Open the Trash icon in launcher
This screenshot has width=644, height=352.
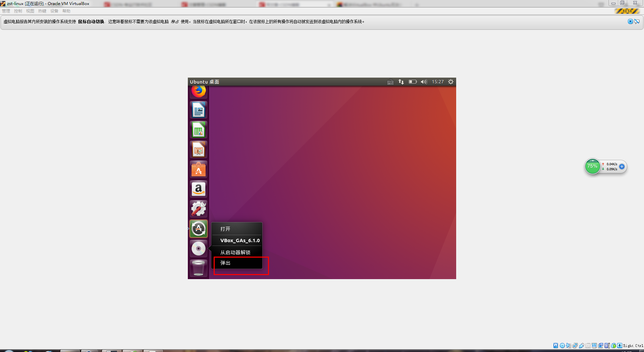tap(199, 268)
